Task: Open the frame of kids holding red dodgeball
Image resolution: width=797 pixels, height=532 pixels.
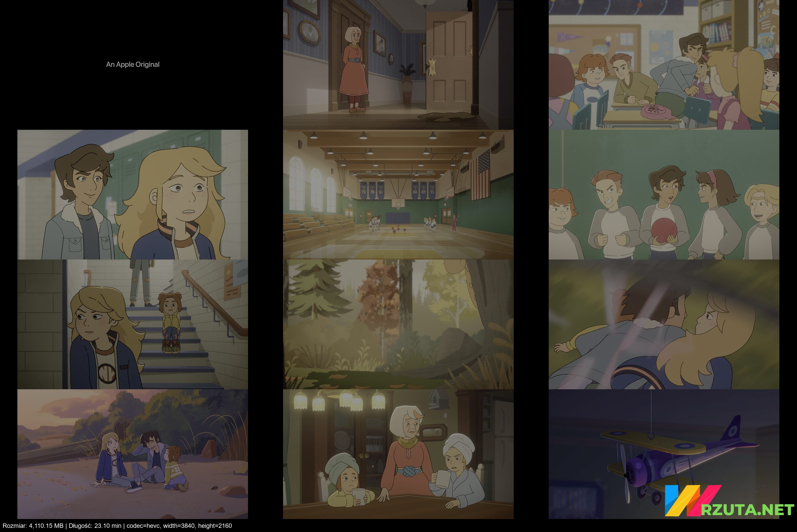Action: point(664,194)
